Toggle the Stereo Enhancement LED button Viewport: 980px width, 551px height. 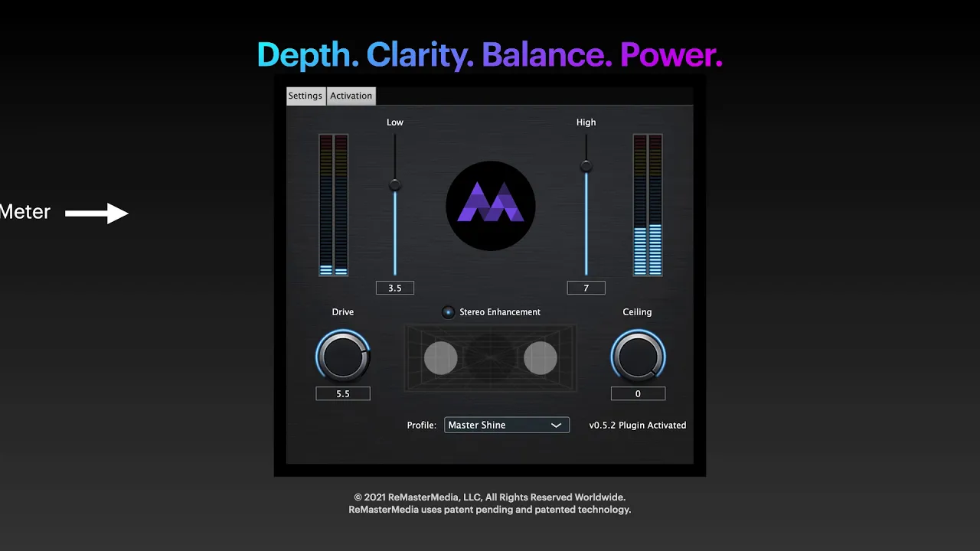(449, 312)
